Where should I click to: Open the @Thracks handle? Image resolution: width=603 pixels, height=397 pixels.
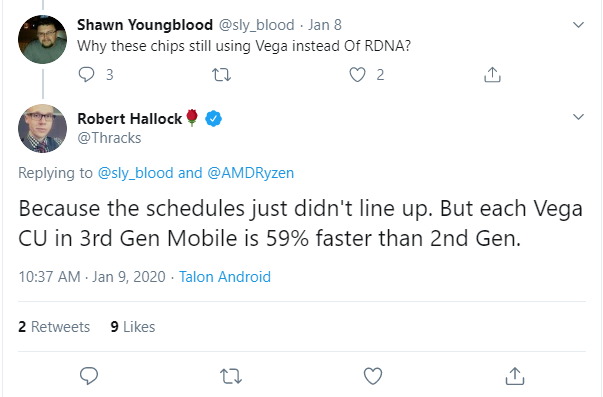pyautogui.click(x=109, y=138)
